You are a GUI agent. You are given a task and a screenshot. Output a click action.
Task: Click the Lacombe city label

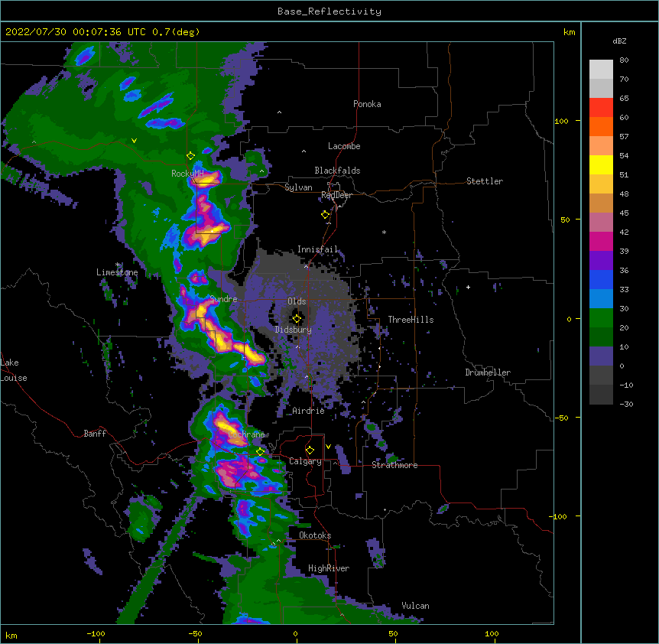(x=344, y=146)
